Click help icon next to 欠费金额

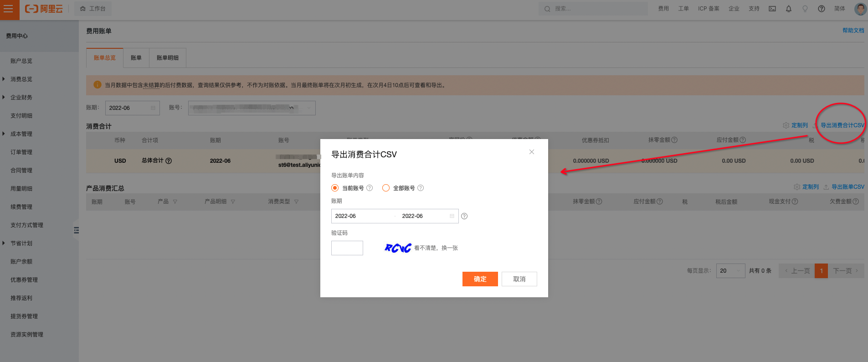[856, 202]
